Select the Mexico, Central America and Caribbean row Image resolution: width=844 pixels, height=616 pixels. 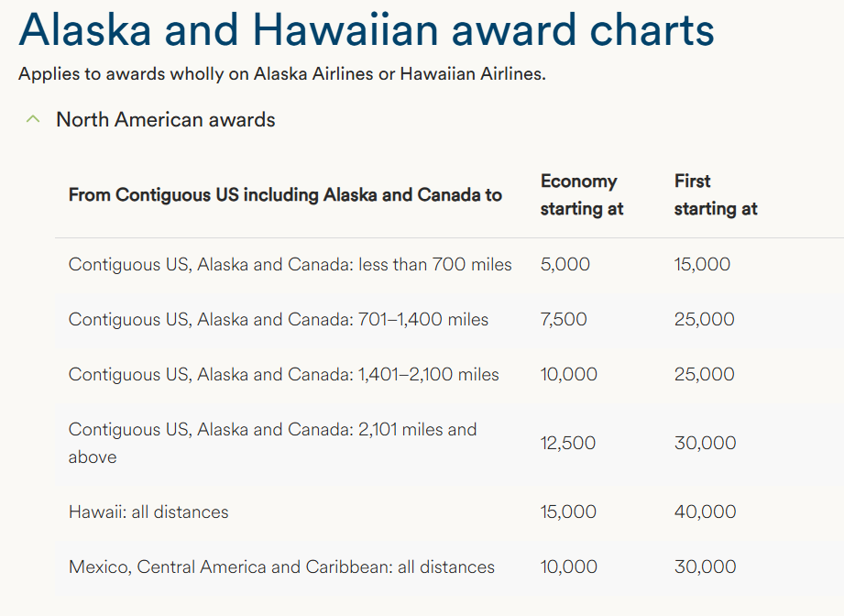(281, 566)
